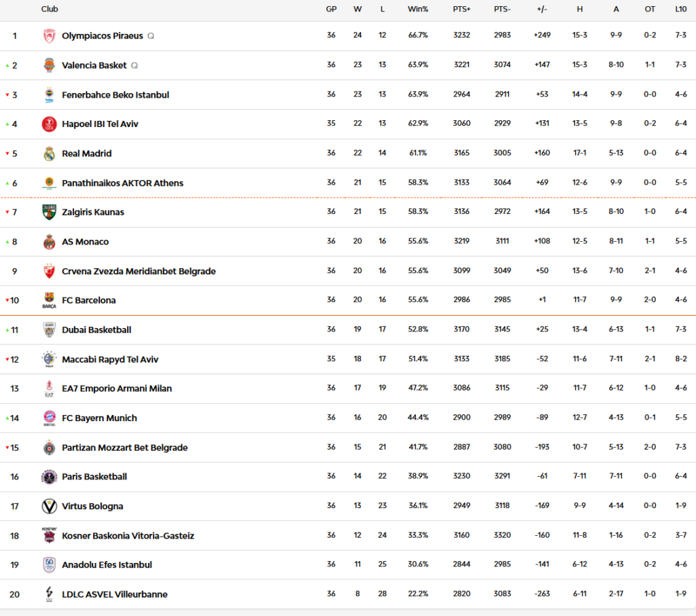Image resolution: width=696 pixels, height=616 pixels.
Task: Sort standings by the Win% column header
Action: coord(417,9)
